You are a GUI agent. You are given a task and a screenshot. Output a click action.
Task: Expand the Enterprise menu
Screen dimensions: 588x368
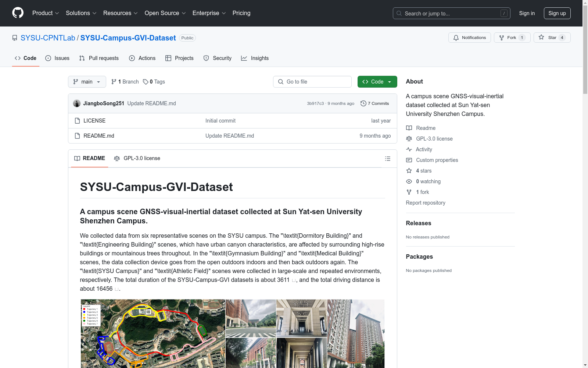[209, 13]
